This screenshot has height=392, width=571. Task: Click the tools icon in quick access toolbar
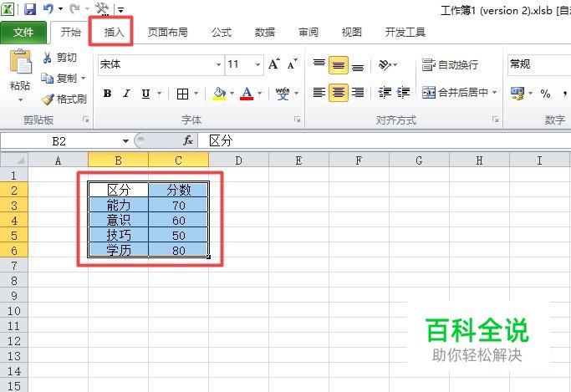point(102,8)
